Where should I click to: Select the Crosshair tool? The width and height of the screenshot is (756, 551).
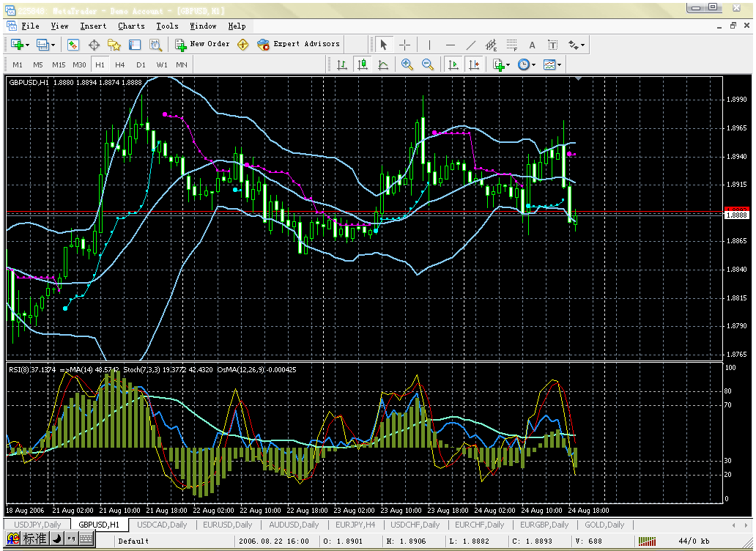404,45
